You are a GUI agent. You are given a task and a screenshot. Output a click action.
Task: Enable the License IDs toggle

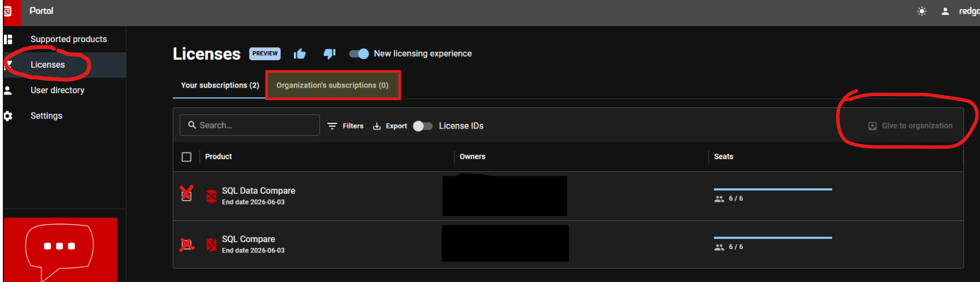click(422, 126)
